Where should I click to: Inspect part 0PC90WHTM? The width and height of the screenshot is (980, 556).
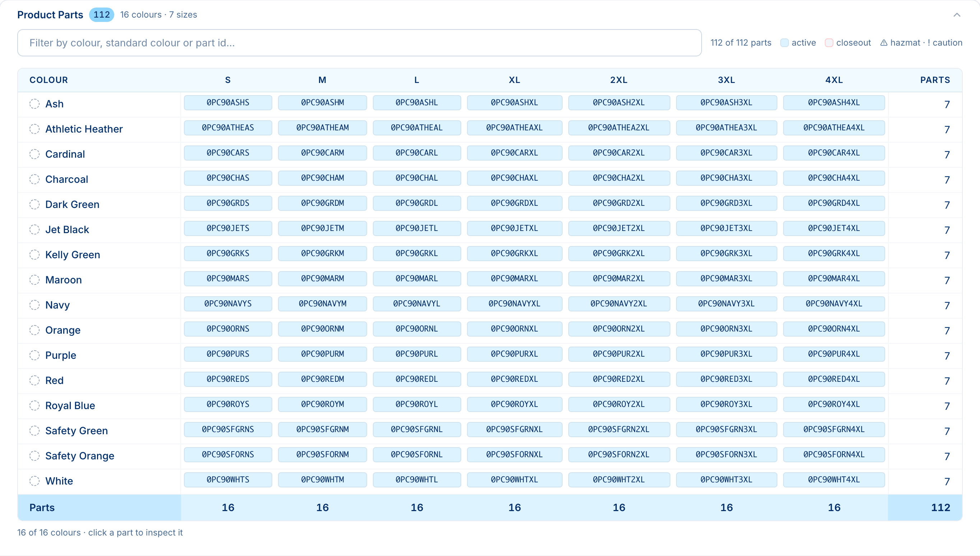(x=322, y=480)
